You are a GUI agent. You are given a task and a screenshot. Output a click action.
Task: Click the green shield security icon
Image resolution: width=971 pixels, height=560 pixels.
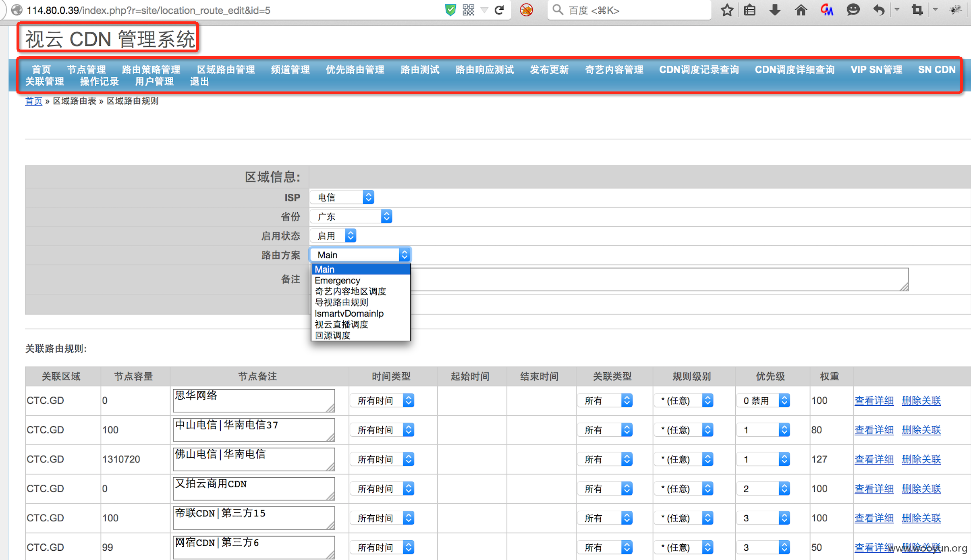(x=450, y=10)
